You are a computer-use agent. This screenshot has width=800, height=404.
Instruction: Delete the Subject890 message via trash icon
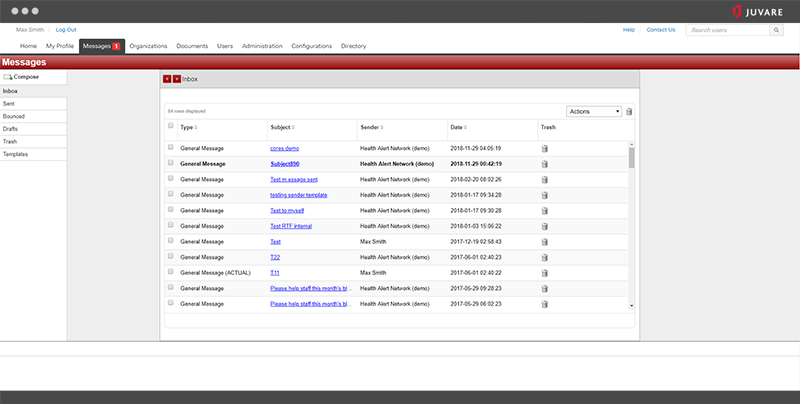(x=544, y=164)
